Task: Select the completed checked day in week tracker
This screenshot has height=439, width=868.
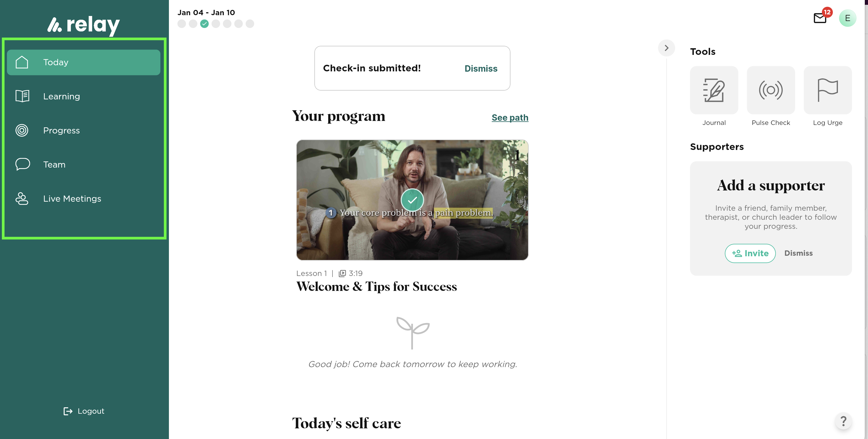Action: pyautogui.click(x=204, y=24)
